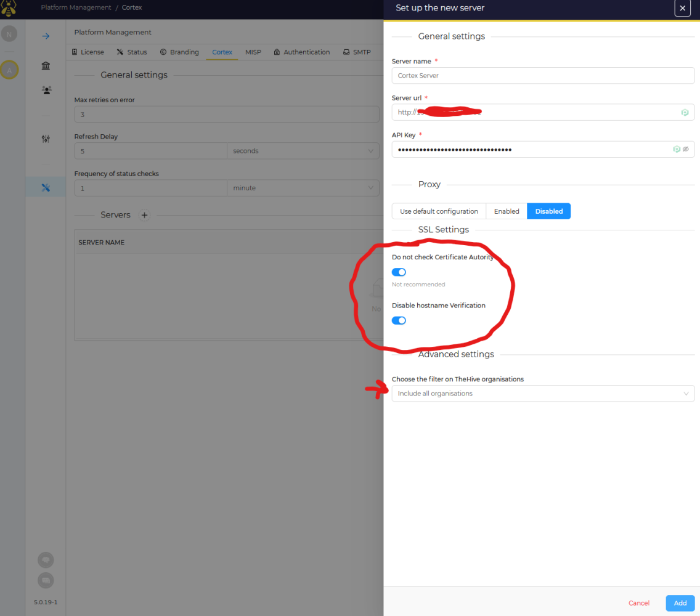Open the Refresh Delay seconds unit dropdown
Image resolution: width=700 pixels, height=616 pixels.
pyautogui.click(x=303, y=150)
